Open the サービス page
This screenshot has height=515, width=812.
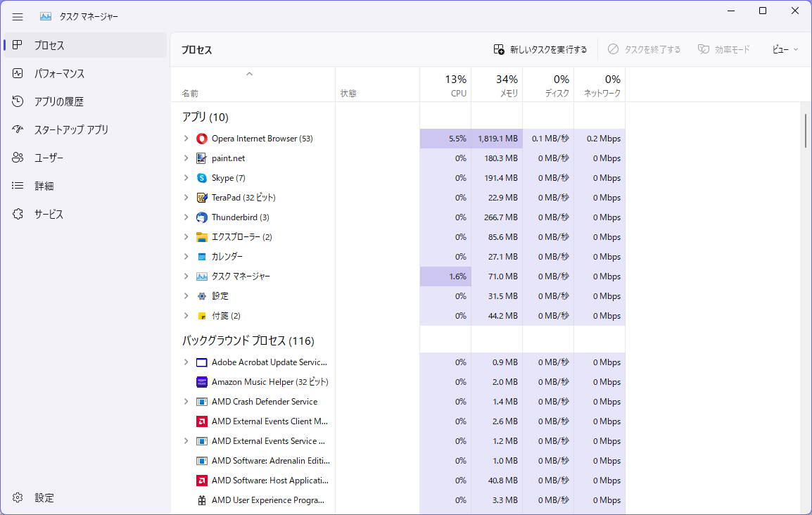85,214
